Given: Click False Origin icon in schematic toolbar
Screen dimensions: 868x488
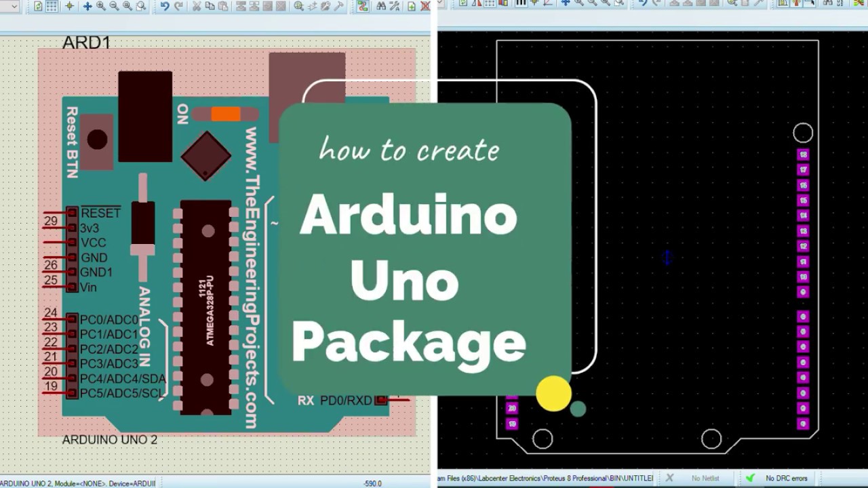Looking at the screenshot, I should pos(69,6).
